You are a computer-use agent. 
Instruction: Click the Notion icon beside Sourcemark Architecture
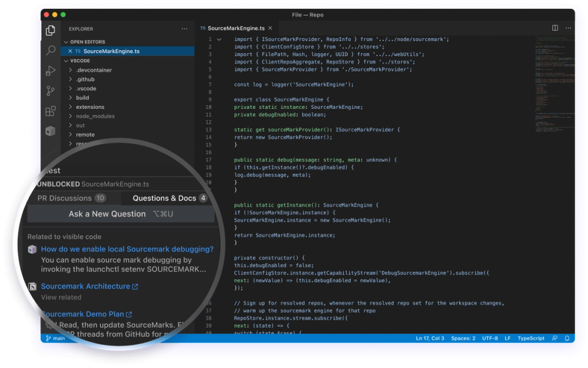[x=32, y=287]
